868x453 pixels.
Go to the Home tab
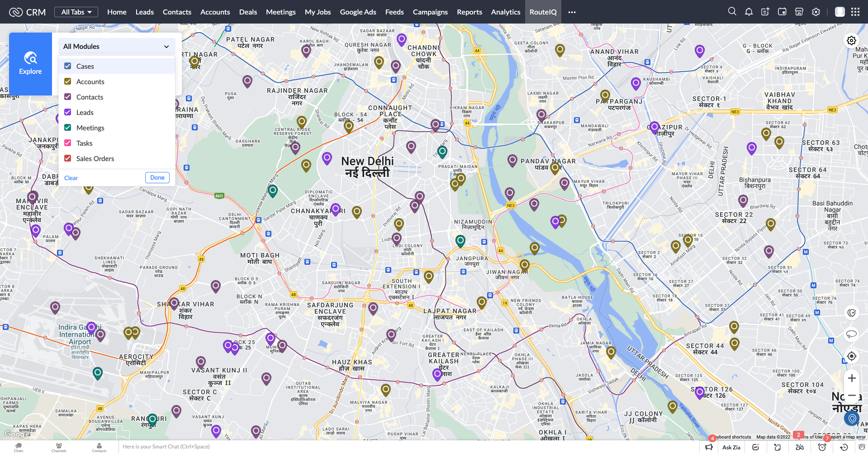pos(117,12)
